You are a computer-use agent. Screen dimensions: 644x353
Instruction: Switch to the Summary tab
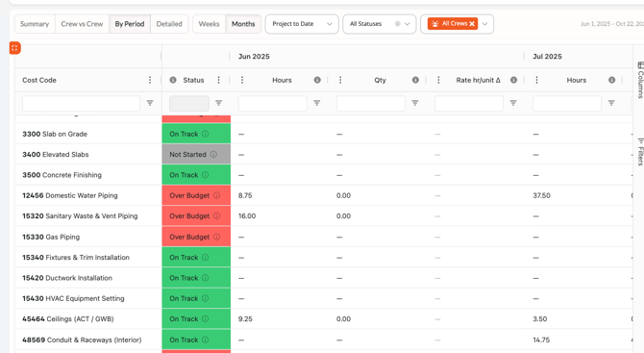click(35, 24)
